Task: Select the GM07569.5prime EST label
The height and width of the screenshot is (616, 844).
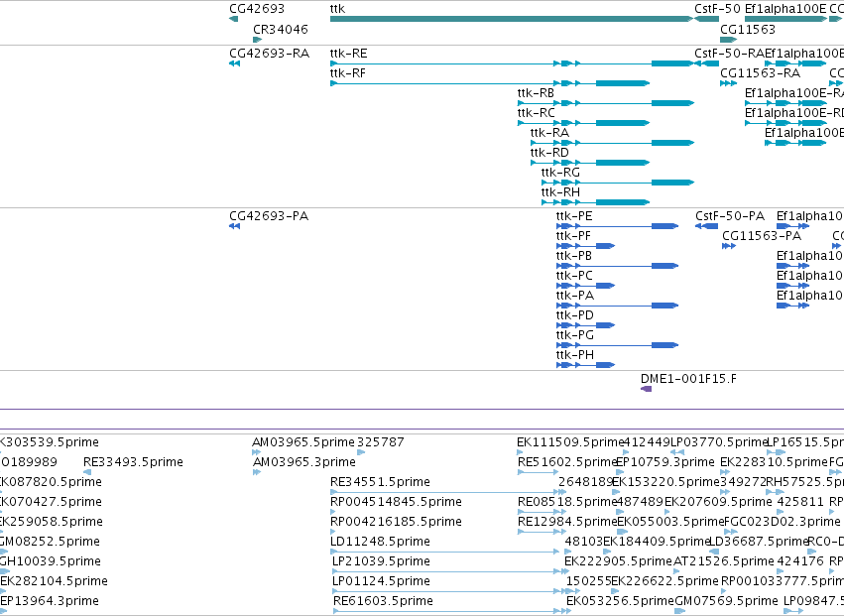Action: [x=726, y=601]
